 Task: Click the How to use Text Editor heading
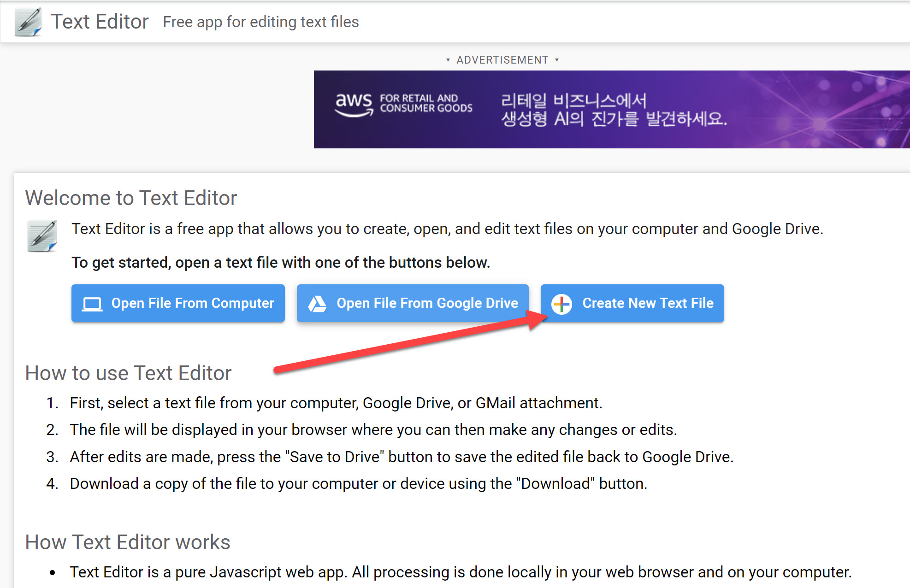coord(128,373)
